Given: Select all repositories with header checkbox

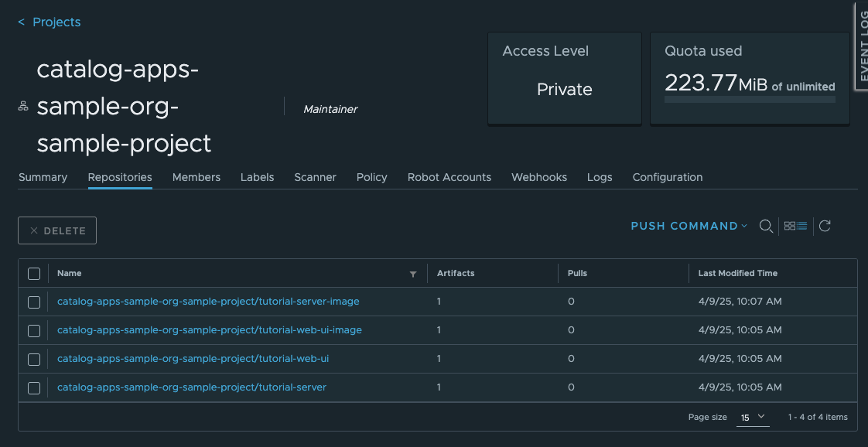Looking at the screenshot, I should [34, 274].
